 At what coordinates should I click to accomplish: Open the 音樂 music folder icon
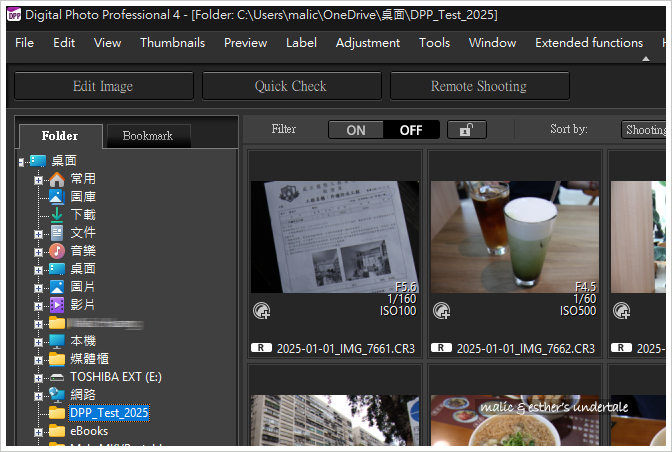(57, 251)
